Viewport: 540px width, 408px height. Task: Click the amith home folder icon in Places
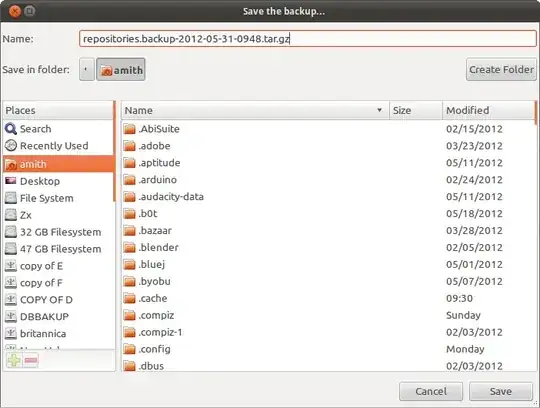tap(11, 164)
